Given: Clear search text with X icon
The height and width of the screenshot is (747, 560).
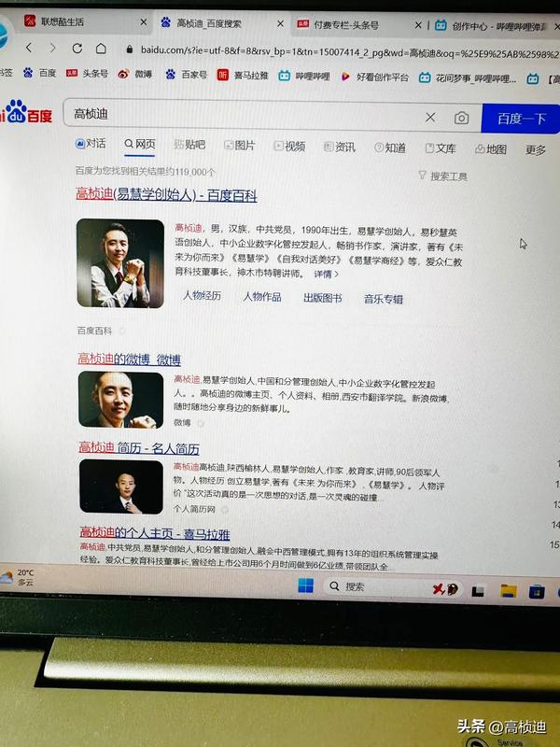Looking at the screenshot, I should pyautogui.click(x=430, y=118).
